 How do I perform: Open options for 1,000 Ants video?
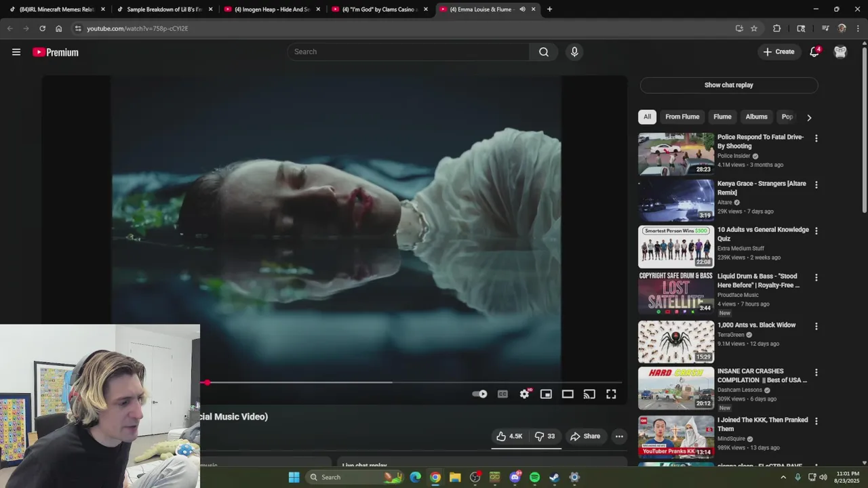click(816, 326)
